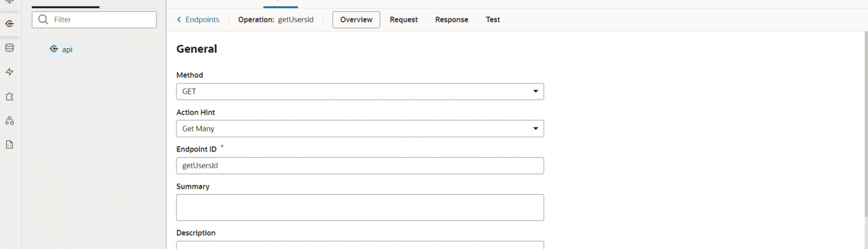Switch to the Overview tab

pyautogui.click(x=356, y=20)
